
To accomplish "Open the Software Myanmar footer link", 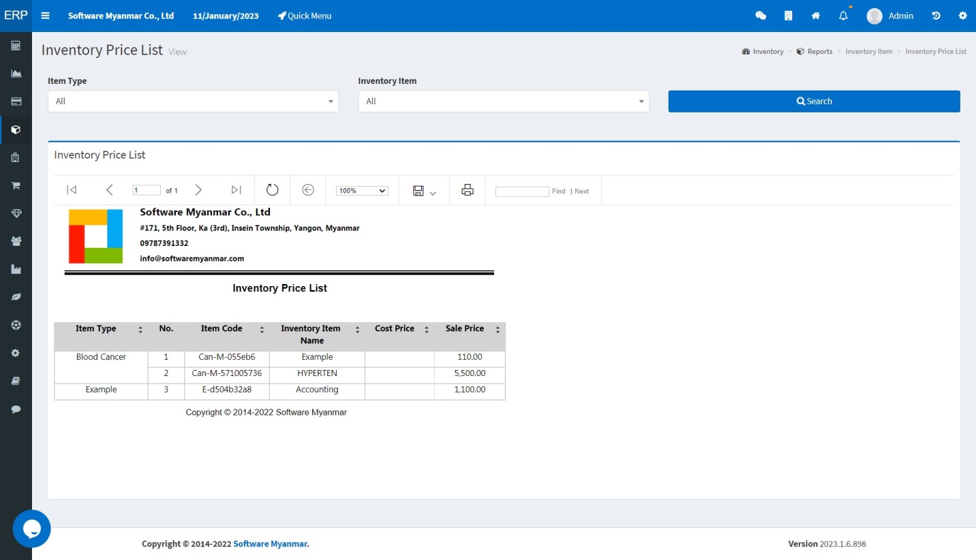I will pyautogui.click(x=271, y=544).
